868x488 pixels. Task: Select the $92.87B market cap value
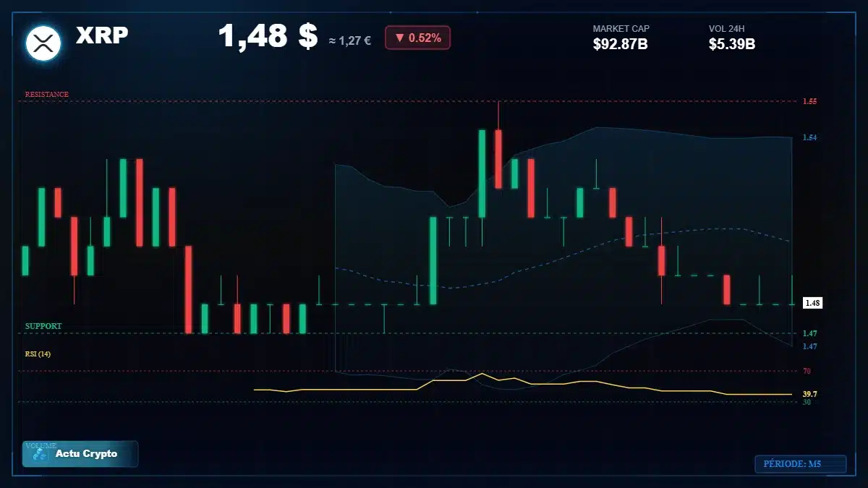click(x=620, y=44)
